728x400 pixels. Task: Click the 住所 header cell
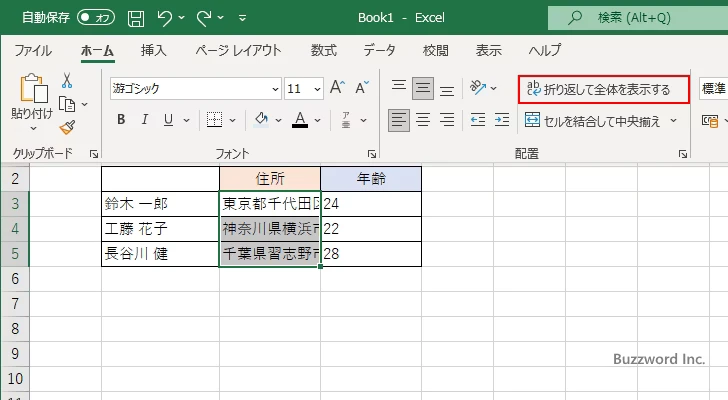click(270, 179)
